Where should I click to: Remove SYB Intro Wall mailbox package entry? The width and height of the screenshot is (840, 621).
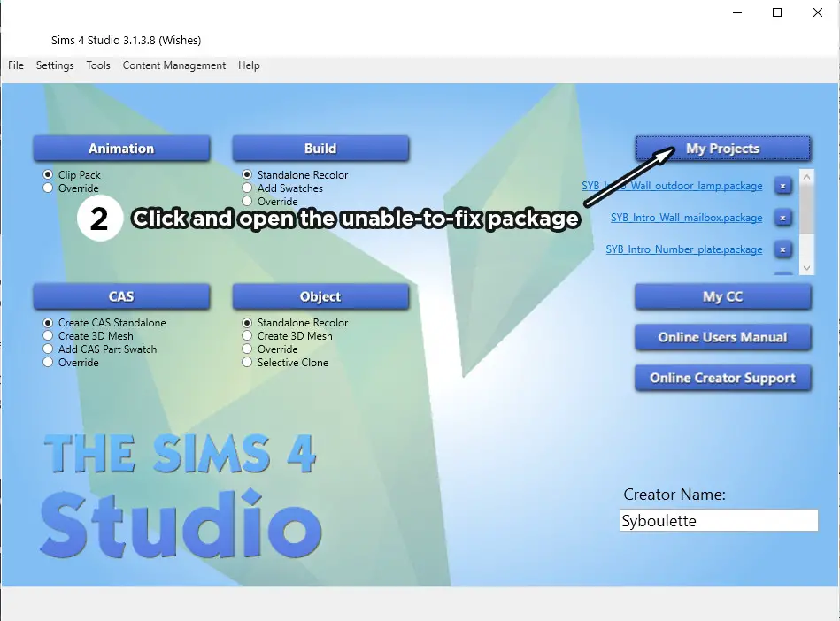[x=782, y=218]
